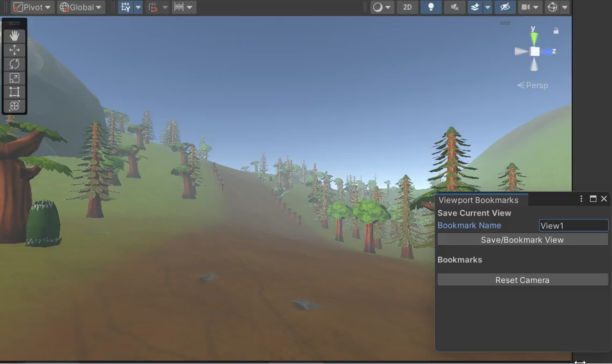The height and width of the screenshot is (364, 612).
Task: Open the Pivot mode dropdown
Action: 32,7
